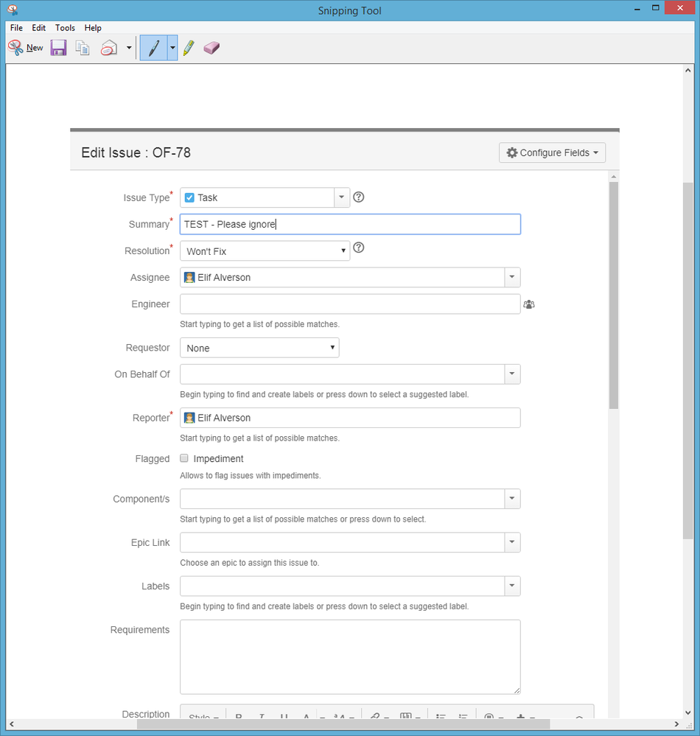Expand the Labels dropdown arrow
700x736 pixels.
(x=512, y=586)
